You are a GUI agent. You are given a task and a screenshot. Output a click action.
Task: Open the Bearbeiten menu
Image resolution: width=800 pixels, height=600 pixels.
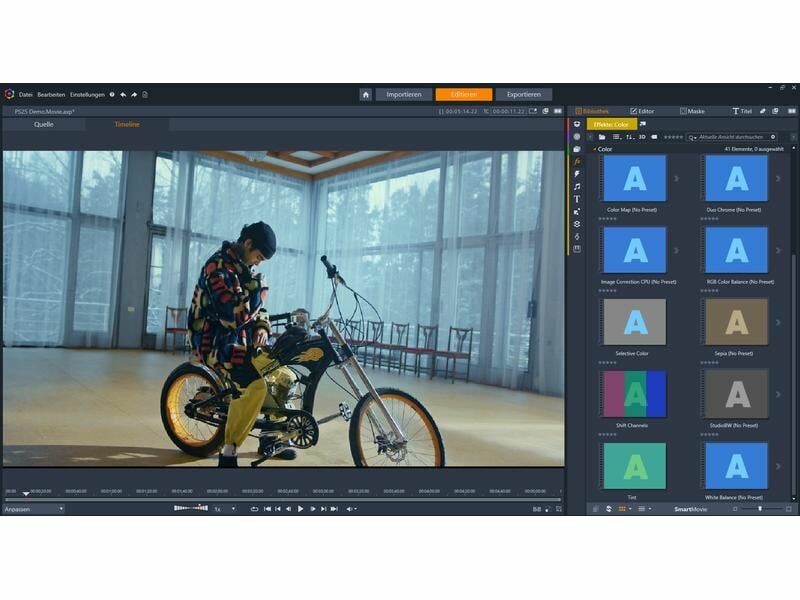pyautogui.click(x=51, y=95)
